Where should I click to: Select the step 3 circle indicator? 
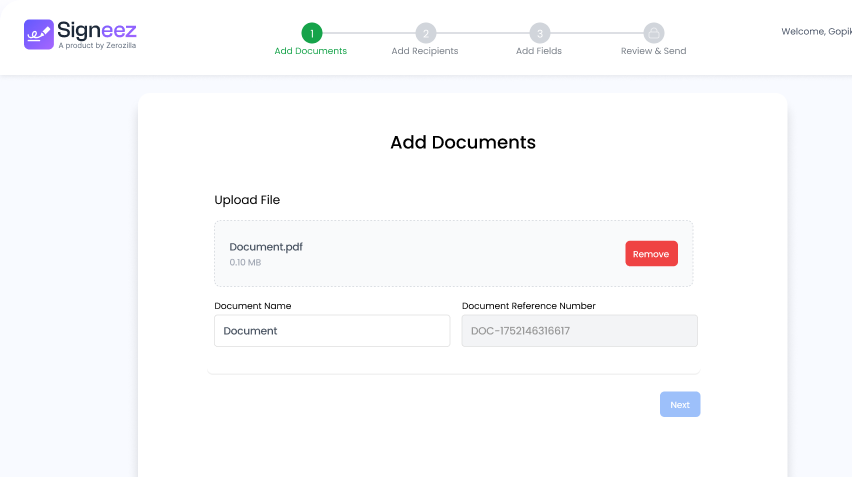[x=539, y=33]
